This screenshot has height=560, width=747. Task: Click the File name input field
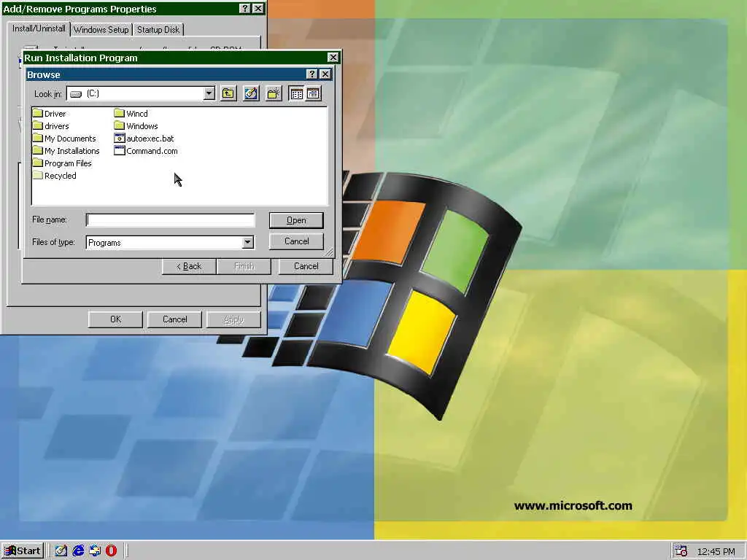(170, 220)
